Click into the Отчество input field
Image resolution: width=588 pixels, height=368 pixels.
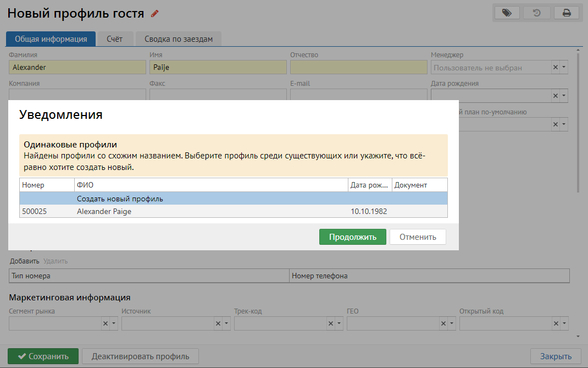[358, 67]
